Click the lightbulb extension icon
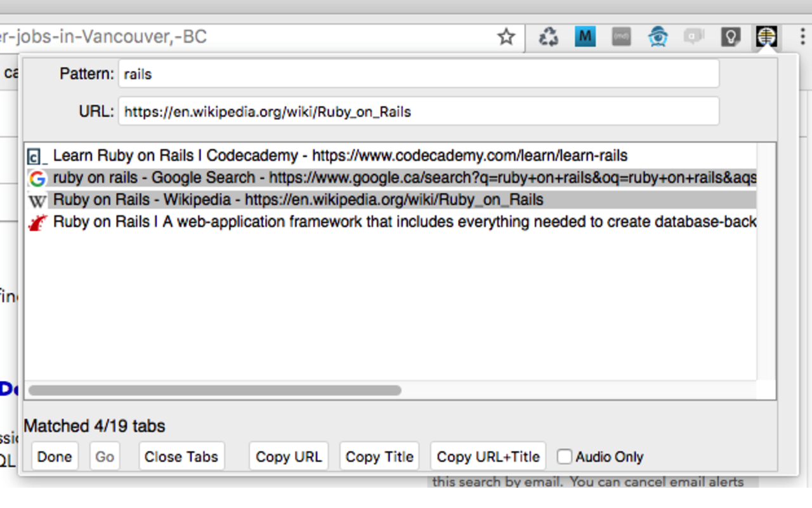 (x=731, y=37)
